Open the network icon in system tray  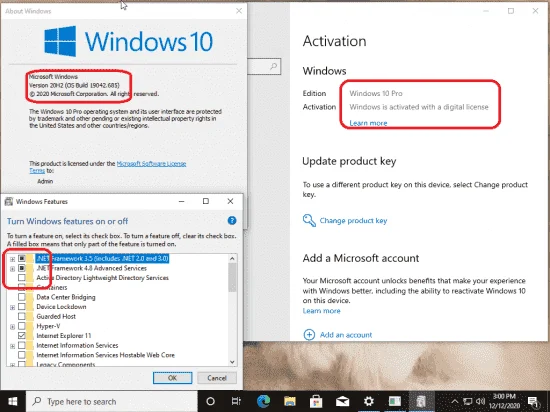pyautogui.click(x=468, y=401)
